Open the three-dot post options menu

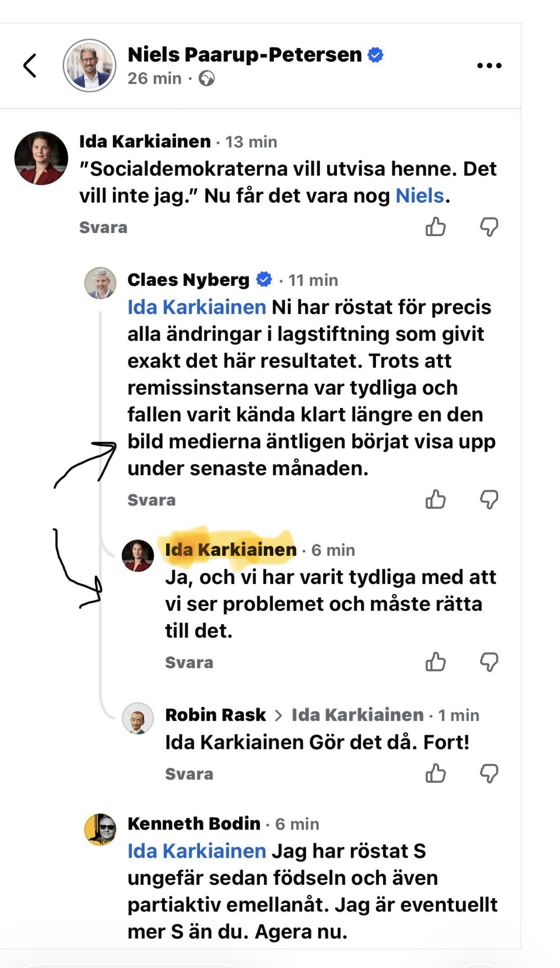coord(489,66)
